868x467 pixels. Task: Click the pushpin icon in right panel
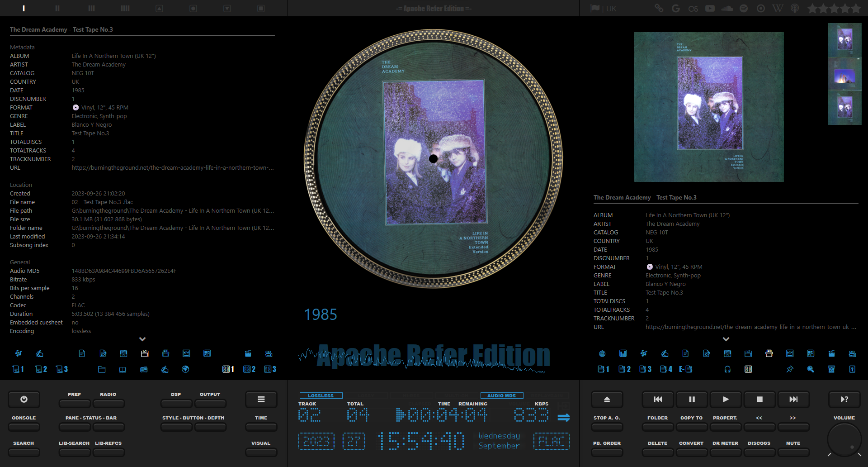[790, 369]
